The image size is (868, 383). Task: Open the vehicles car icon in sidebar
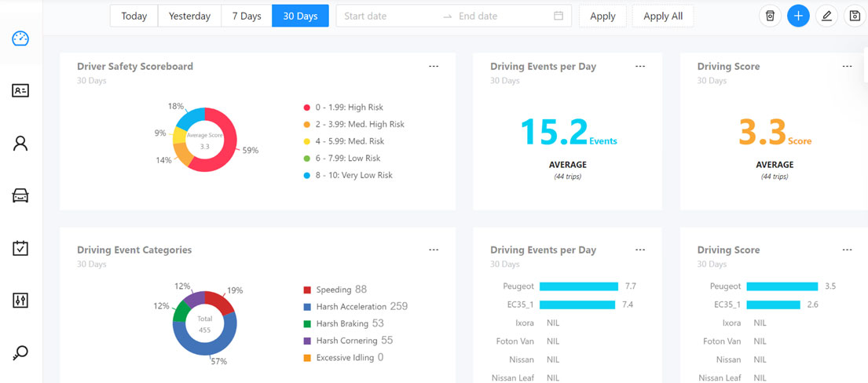point(20,195)
